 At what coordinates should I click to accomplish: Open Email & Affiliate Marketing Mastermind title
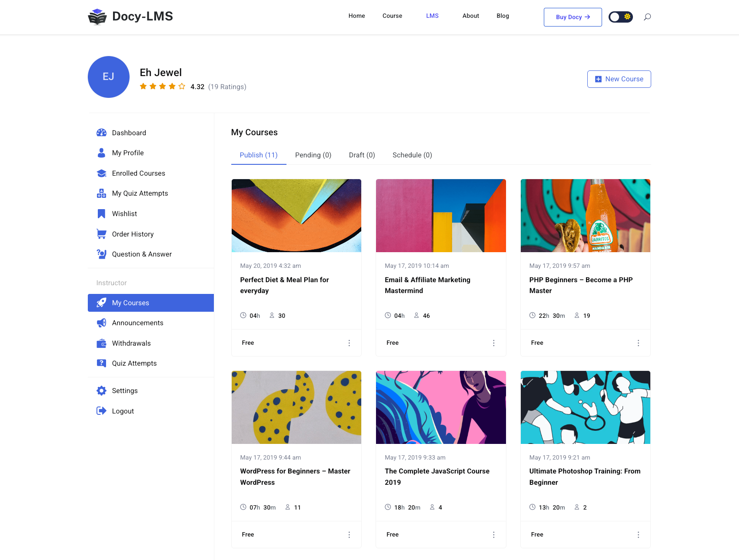[427, 285]
